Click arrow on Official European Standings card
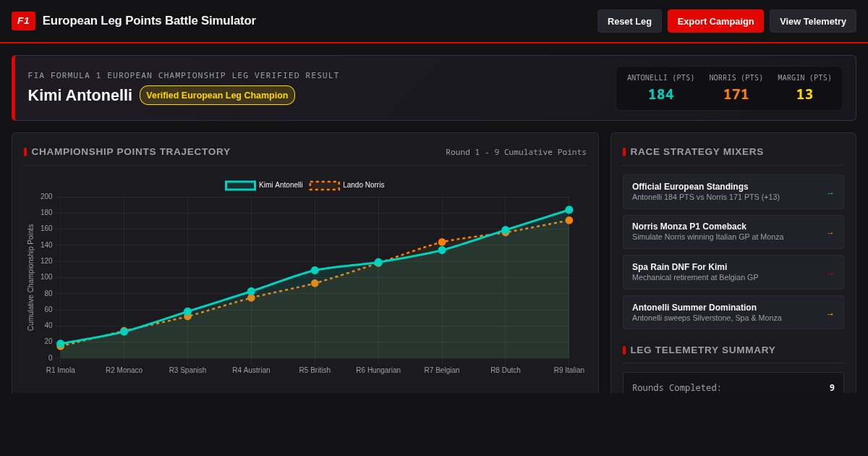Image resolution: width=868 pixels, height=456 pixels. pos(830,193)
